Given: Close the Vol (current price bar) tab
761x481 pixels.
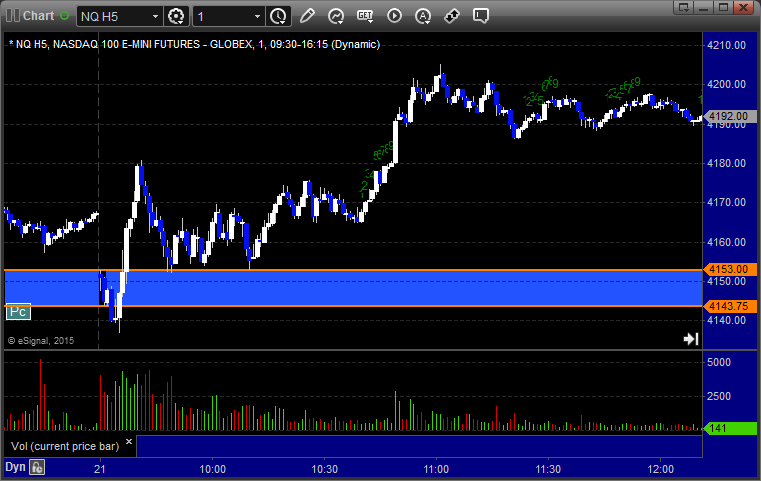Looking at the screenshot, I should pyautogui.click(x=129, y=442).
